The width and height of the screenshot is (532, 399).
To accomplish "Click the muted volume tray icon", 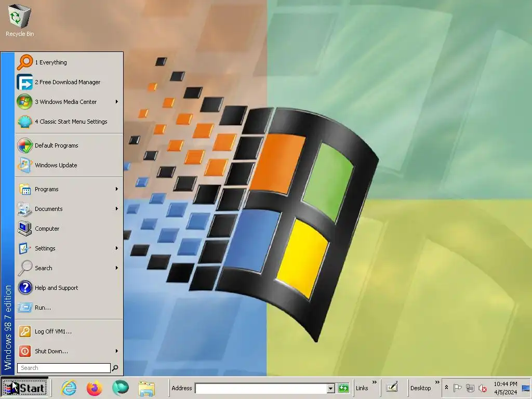I will click(x=482, y=388).
